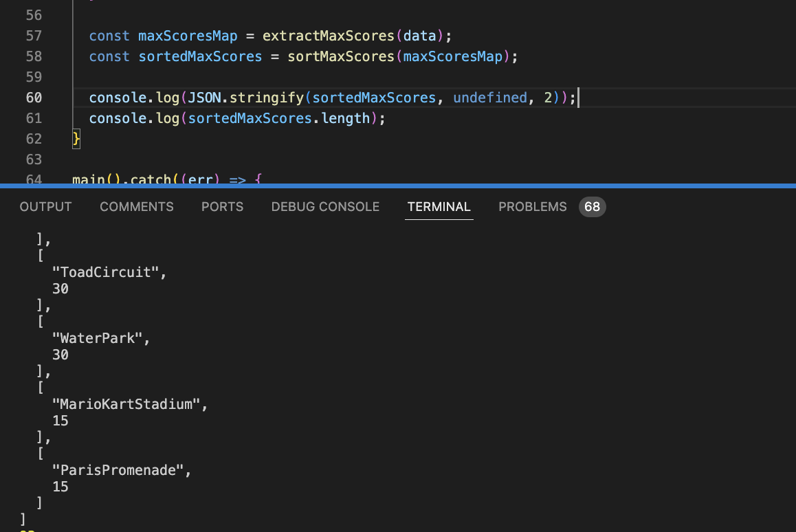
Task: Click the 68 problems count badge
Action: [x=592, y=207]
